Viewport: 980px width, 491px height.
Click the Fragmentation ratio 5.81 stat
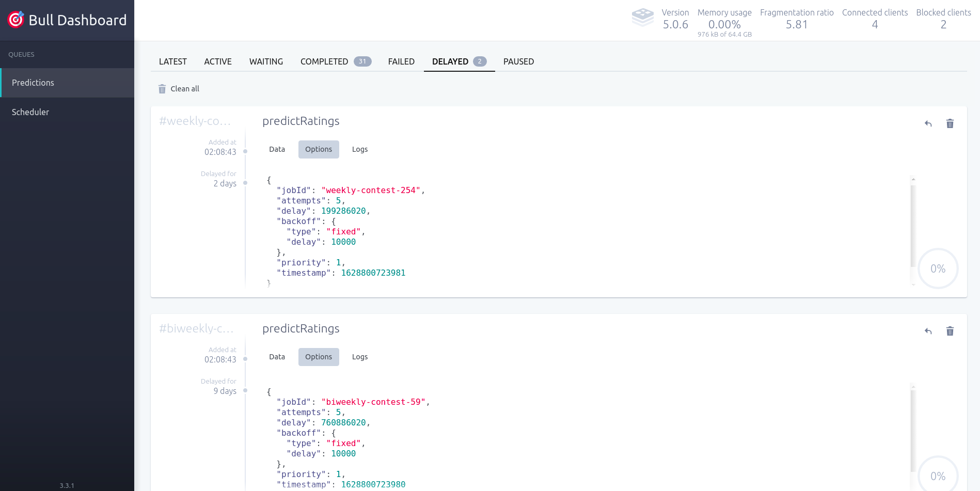pyautogui.click(x=797, y=19)
